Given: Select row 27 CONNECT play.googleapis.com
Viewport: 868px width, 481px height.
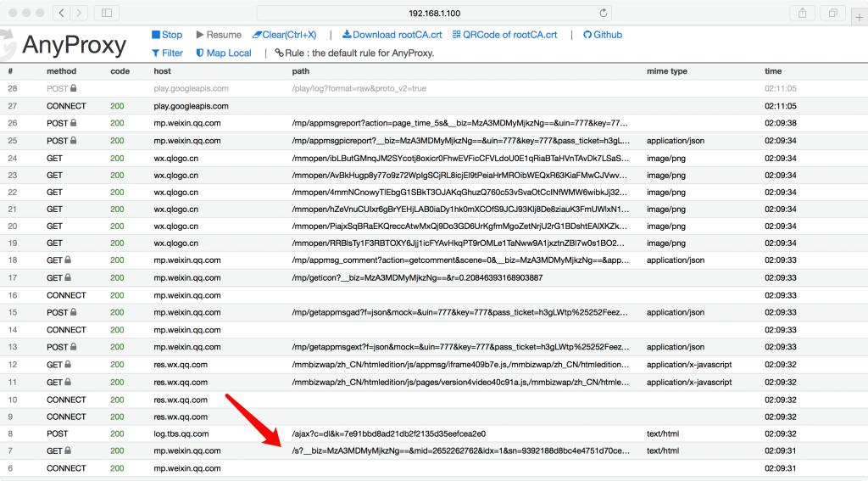Looking at the screenshot, I should [x=434, y=106].
